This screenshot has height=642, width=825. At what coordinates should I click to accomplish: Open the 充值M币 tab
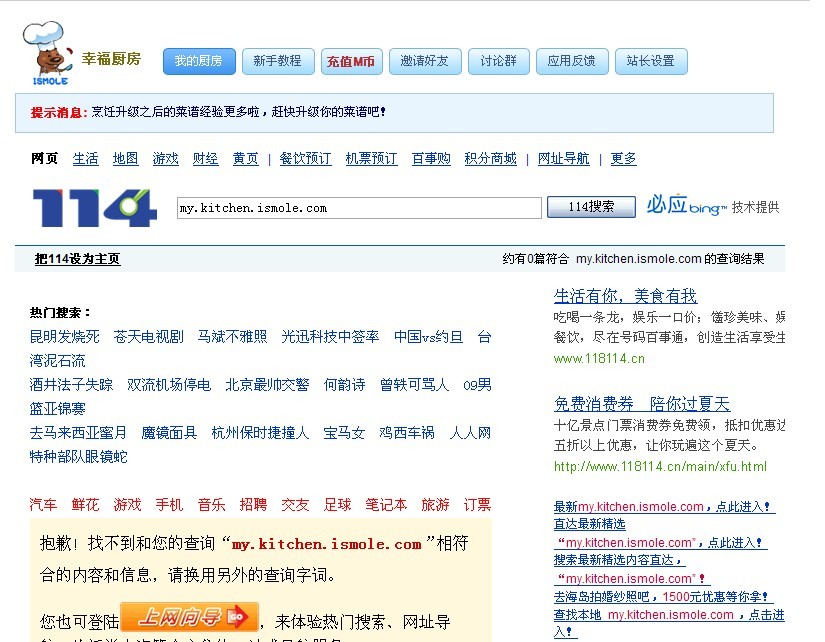click(x=351, y=61)
